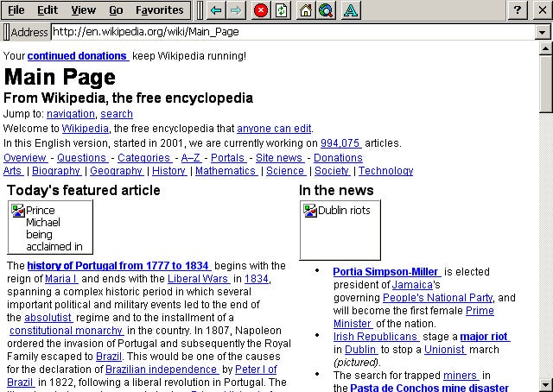Follow the search jump link
Viewport: 553px width, 392px height.
(x=117, y=114)
